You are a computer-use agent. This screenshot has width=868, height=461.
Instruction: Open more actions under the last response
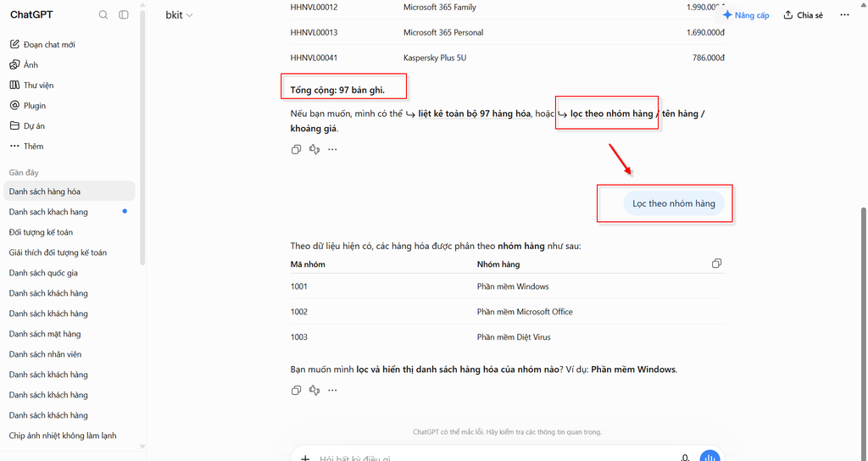pos(332,390)
